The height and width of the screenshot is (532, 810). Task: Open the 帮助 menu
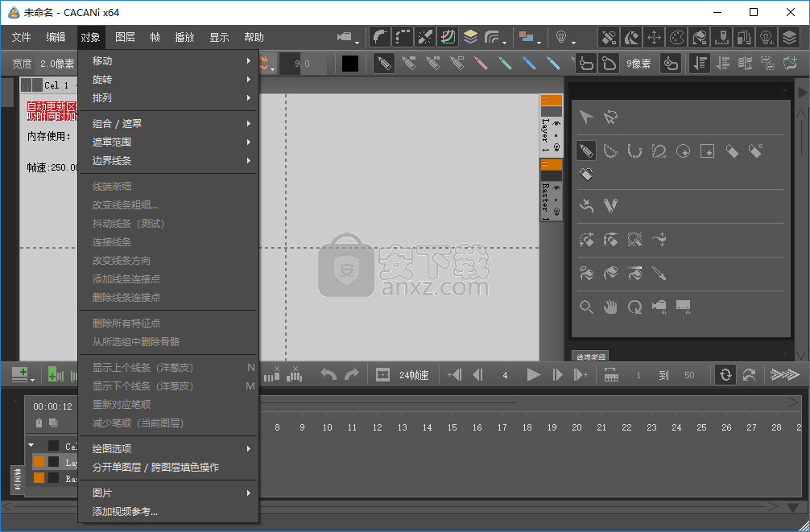(254, 37)
